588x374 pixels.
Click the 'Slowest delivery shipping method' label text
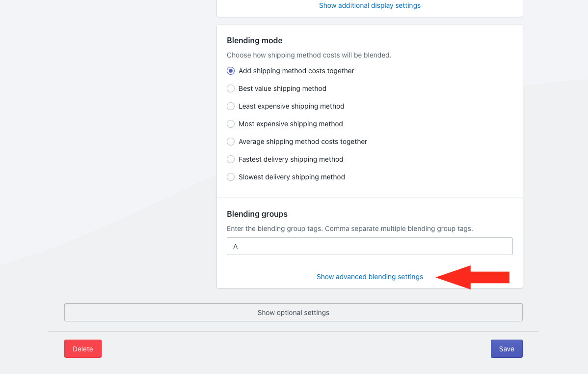click(292, 177)
